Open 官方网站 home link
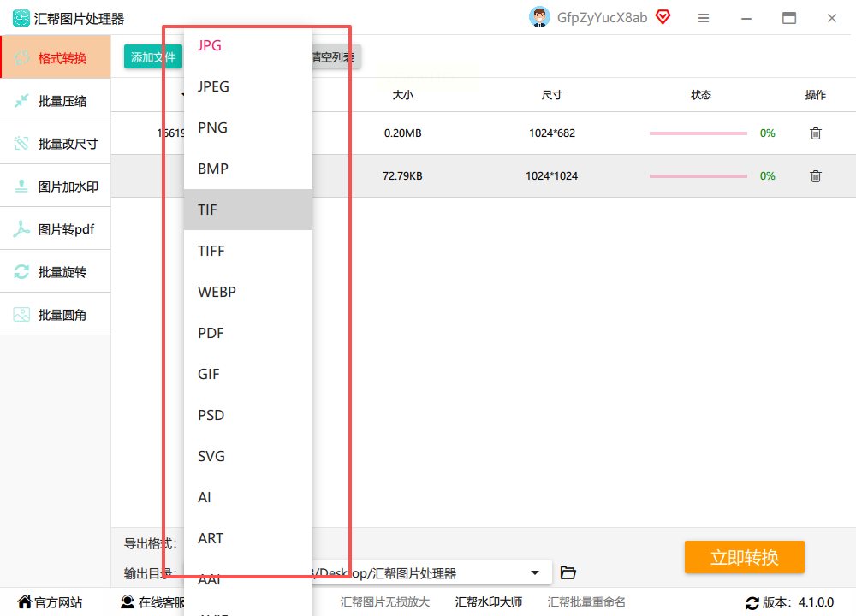This screenshot has width=856, height=616. (50, 602)
